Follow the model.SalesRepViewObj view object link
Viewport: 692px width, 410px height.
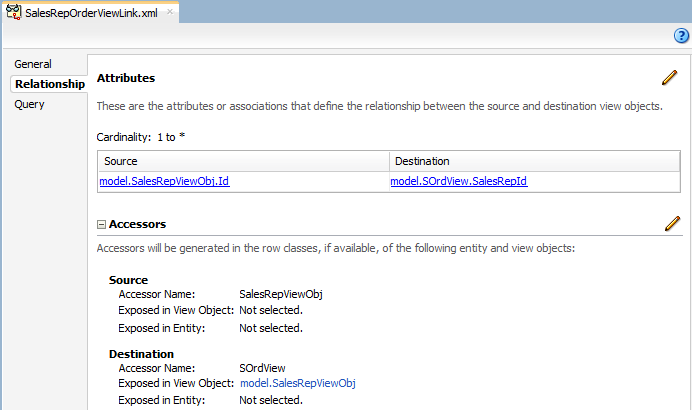point(298,383)
